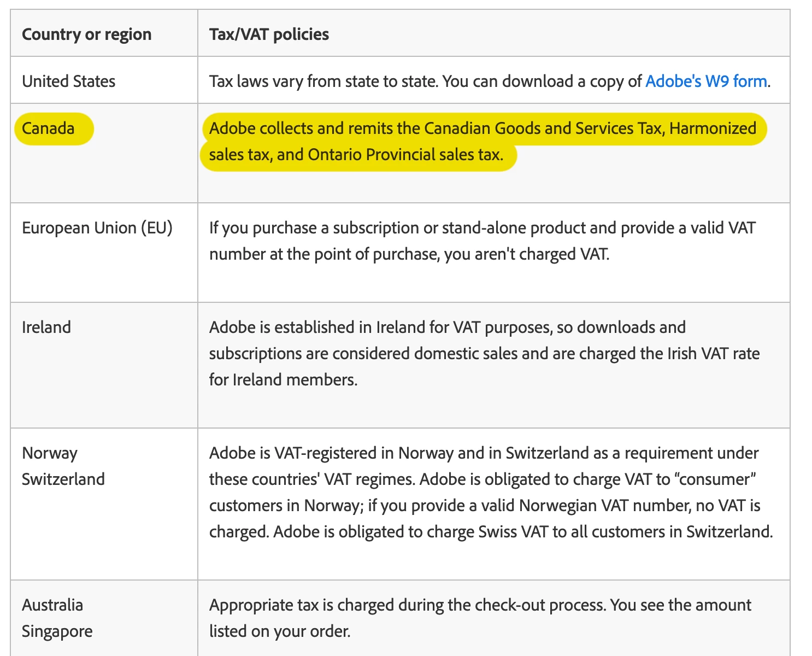812x656 pixels.
Task: Click Switzerland in the country column
Action: [63, 479]
